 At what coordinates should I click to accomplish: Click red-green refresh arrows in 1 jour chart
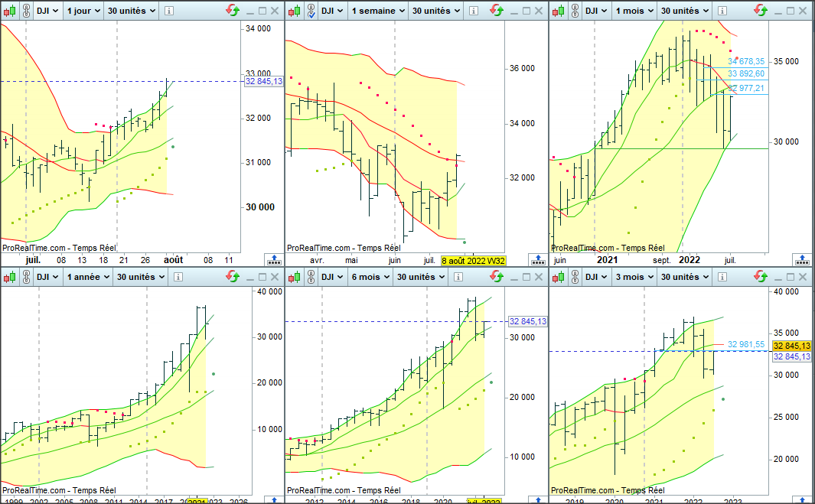(233, 11)
